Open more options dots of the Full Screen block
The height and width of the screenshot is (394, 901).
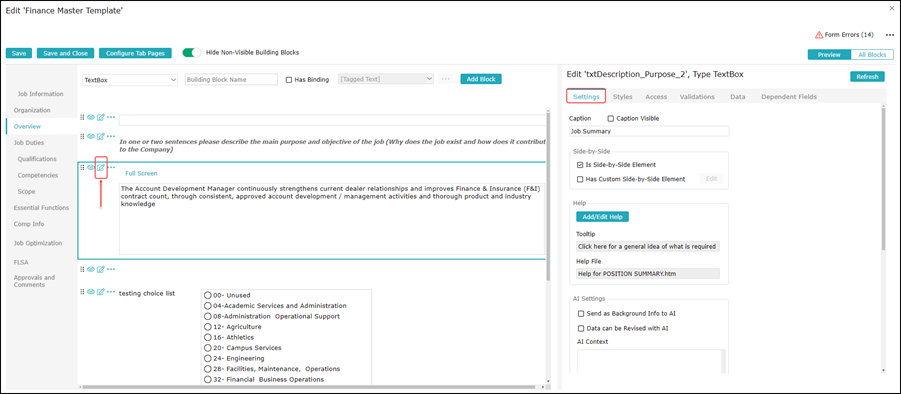click(x=111, y=167)
